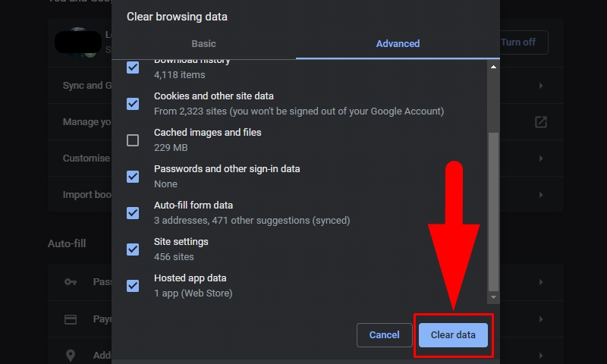Screen dimensions: 607x364
Task: Click the external link open-in-new icon
Action: (x=541, y=122)
